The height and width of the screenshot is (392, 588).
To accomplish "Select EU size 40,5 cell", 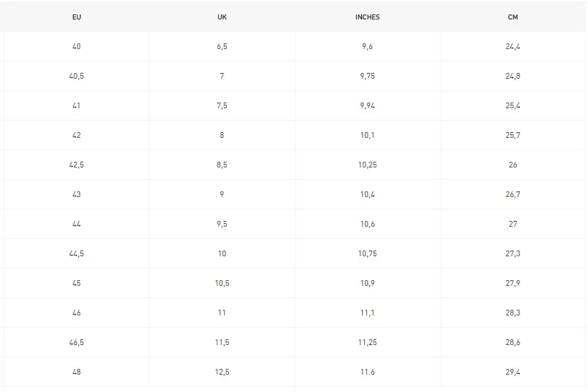I will pyautogui.click(x=77, y=76).
